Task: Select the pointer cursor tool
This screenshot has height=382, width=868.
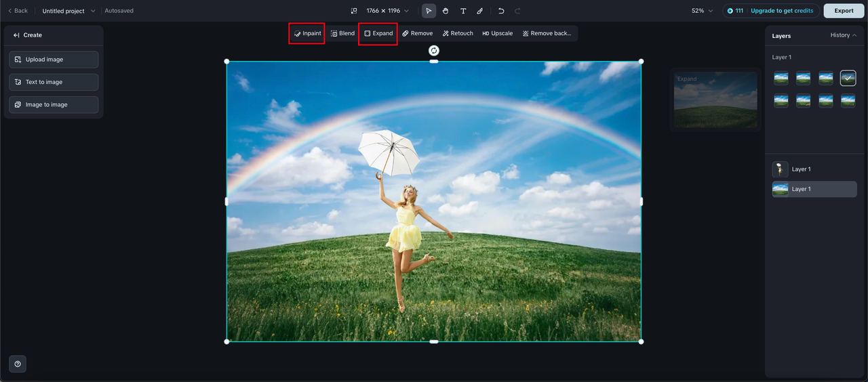Action: 429,11
